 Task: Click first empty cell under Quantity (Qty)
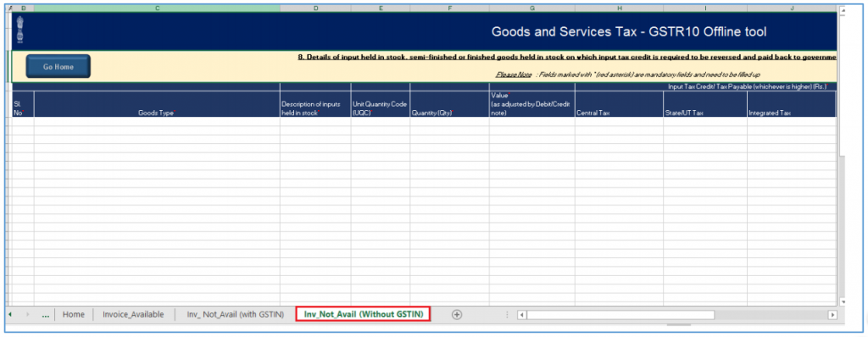click(x=449, y=121)
